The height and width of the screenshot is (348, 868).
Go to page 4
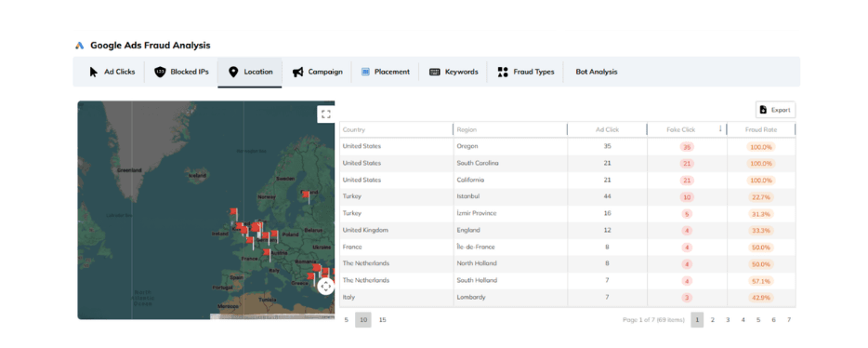743,320
